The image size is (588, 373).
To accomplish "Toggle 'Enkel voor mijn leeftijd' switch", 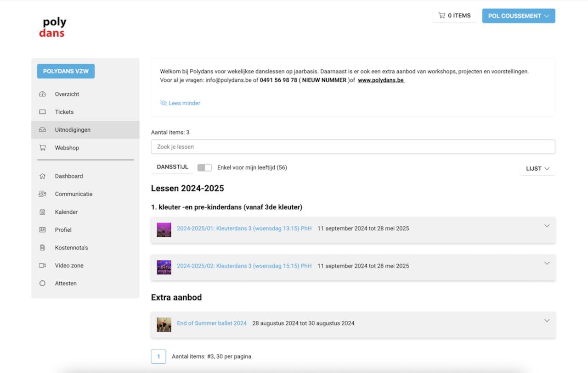I will tap(204, 167).
